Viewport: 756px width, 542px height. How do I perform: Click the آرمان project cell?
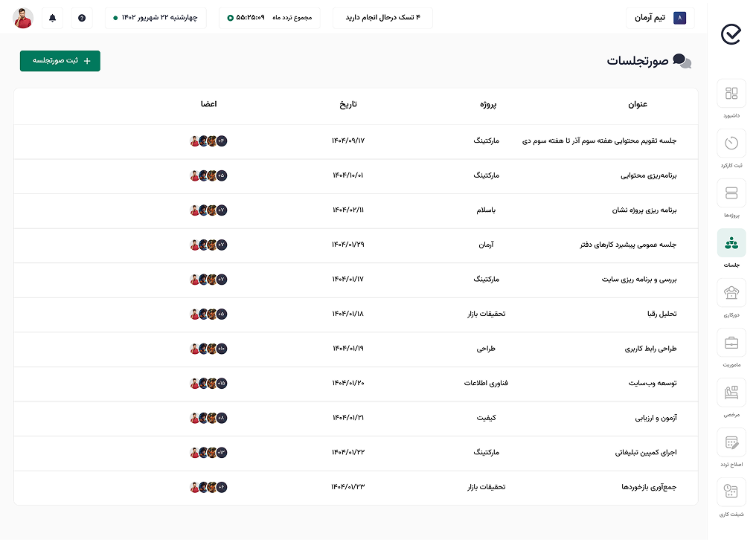[486, 245]
